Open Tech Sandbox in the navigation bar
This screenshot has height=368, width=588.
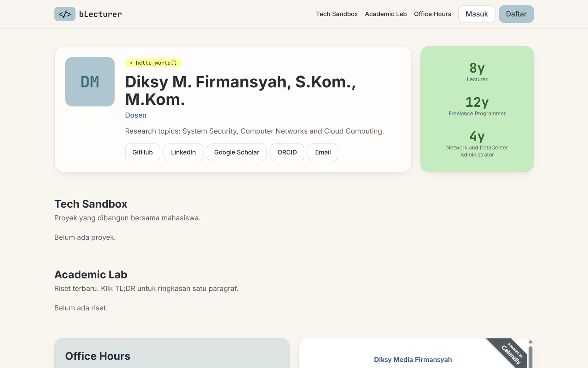pos(337,14)
